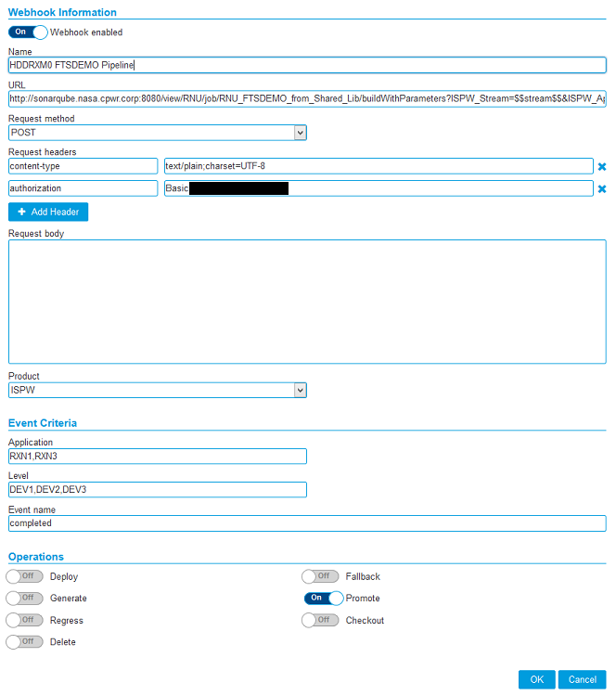This screenshot has width=616, height=696.
Task: Enable the Deploy operation
Action: [x=24, y=576]
